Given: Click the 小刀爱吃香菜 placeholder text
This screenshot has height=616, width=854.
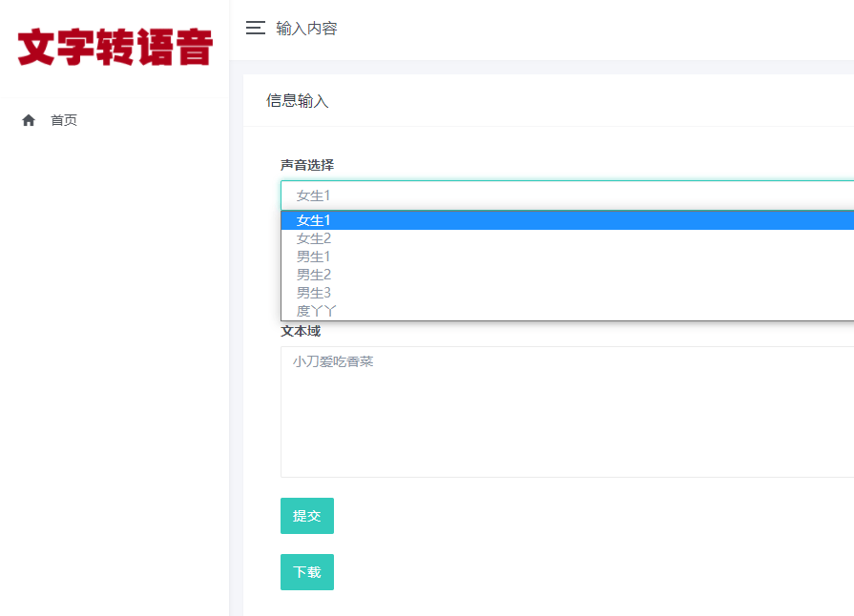Looking at the screenshot, I should coord(331,360).
